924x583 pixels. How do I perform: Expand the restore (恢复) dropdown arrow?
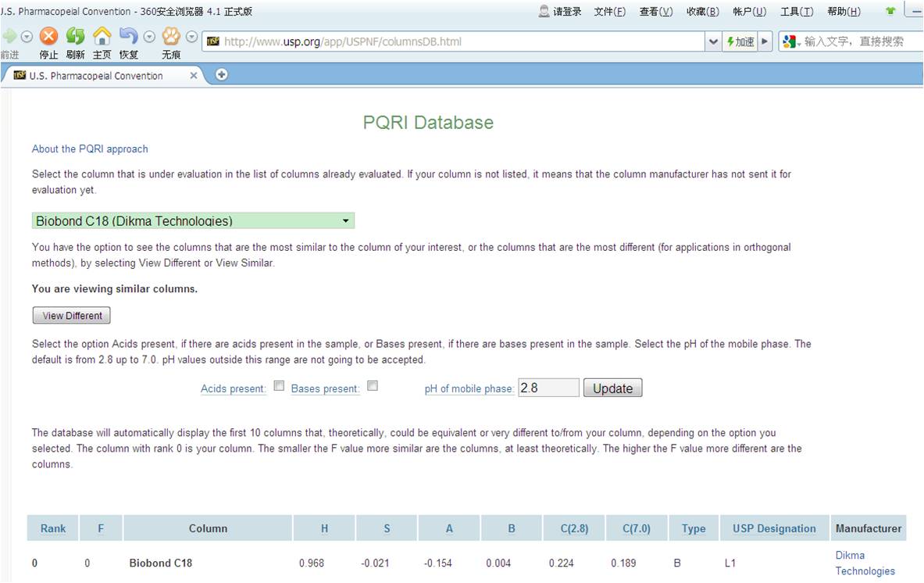click(150, 38)
